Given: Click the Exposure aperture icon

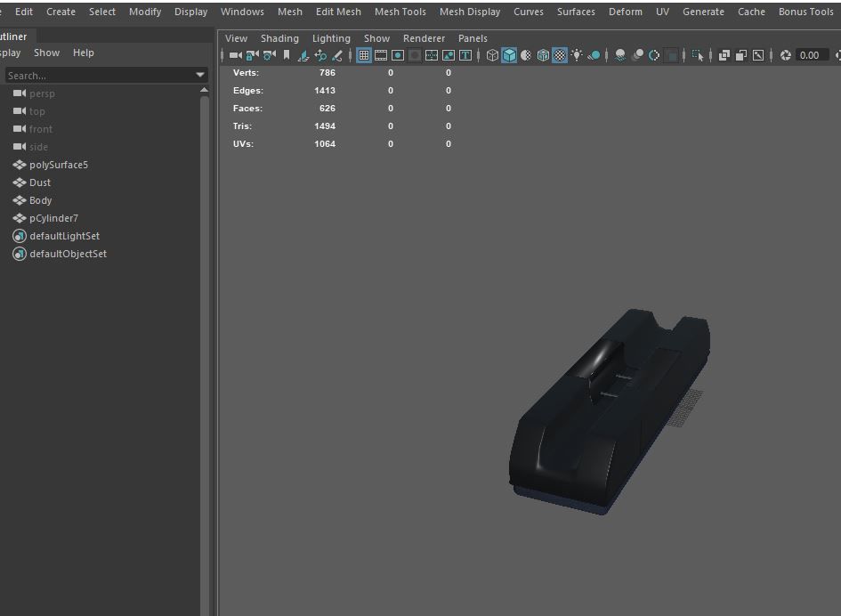Looking at the screenshot, I should pos(785,54).
